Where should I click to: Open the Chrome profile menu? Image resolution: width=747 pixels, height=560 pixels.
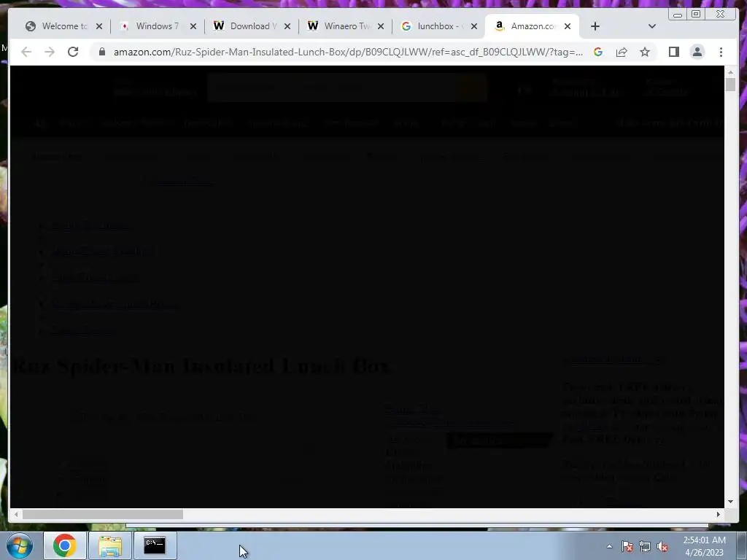(697, 52)
